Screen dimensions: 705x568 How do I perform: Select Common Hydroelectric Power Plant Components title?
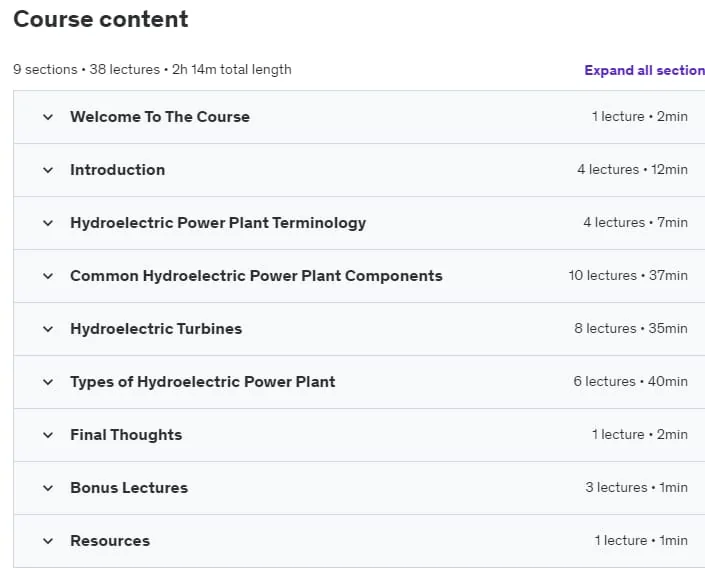pyautogui.click(x=256, y=276)
